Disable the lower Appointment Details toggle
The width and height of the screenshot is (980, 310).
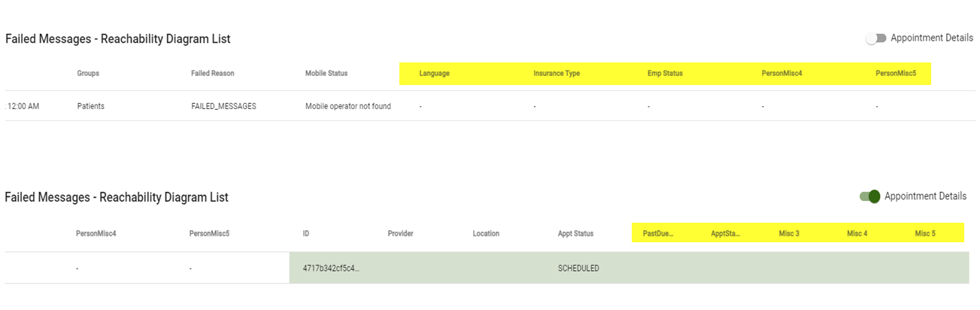point(869,196)
